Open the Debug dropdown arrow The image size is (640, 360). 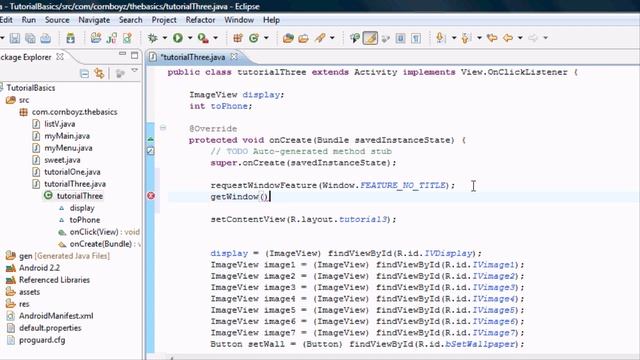tap(164, 38)
